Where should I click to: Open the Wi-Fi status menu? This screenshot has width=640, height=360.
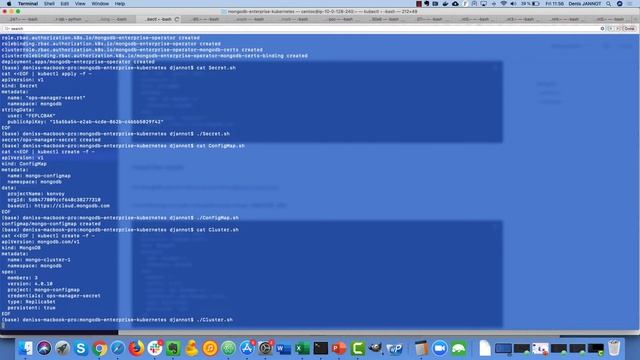click(503, 4)
